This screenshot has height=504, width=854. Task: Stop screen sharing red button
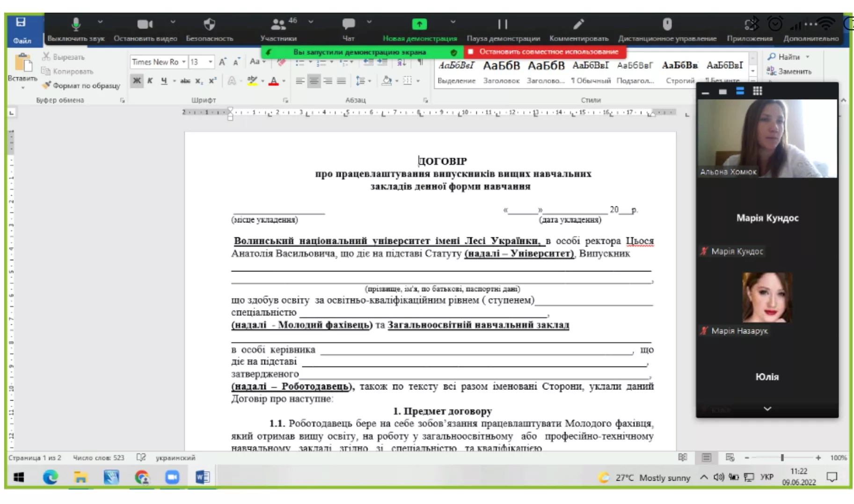pyautogui.click(x=544, y=51)
